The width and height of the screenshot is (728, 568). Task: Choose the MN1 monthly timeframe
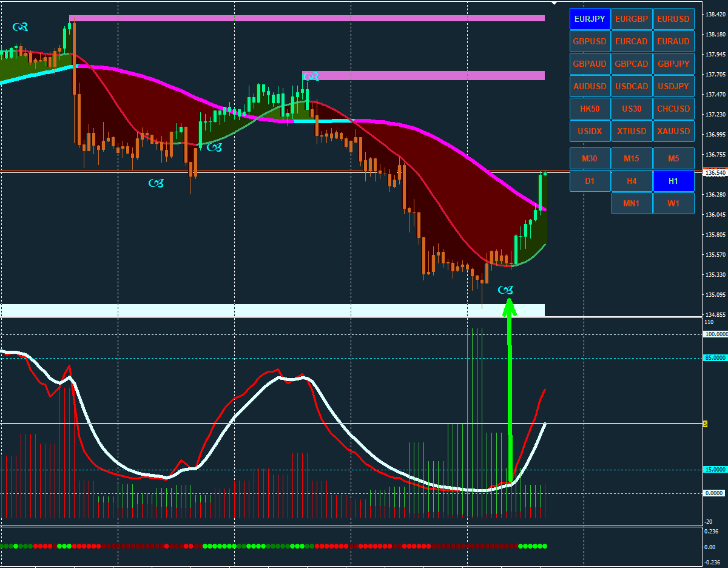point(632,203)
